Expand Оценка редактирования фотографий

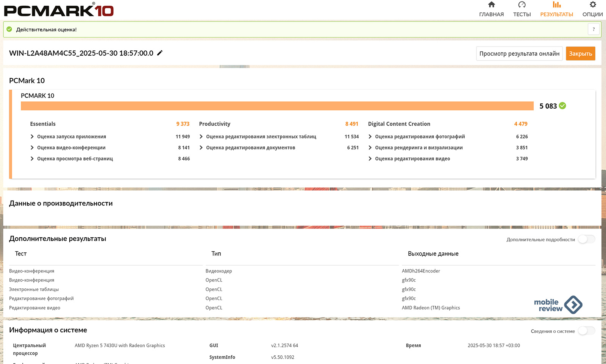coord(370,137)
